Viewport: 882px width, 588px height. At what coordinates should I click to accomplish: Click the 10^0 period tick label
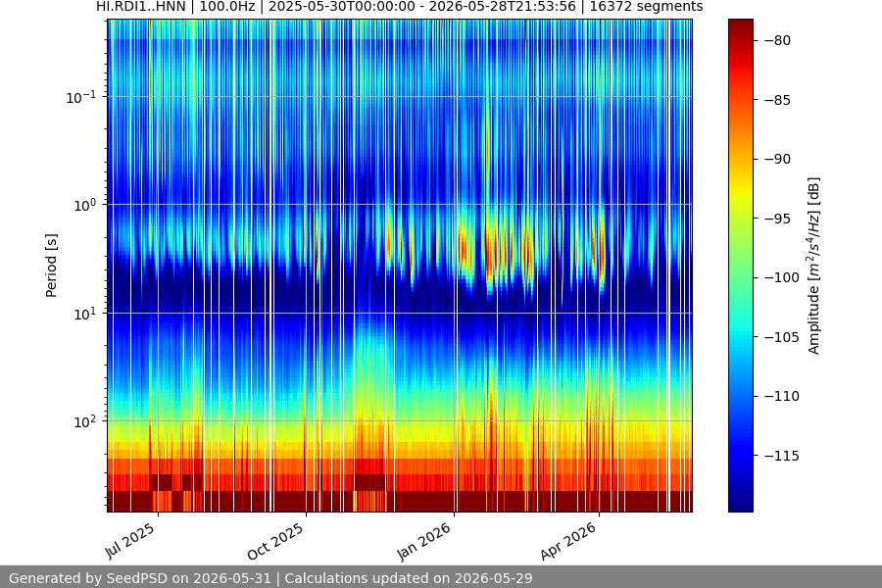click(85, 205)
